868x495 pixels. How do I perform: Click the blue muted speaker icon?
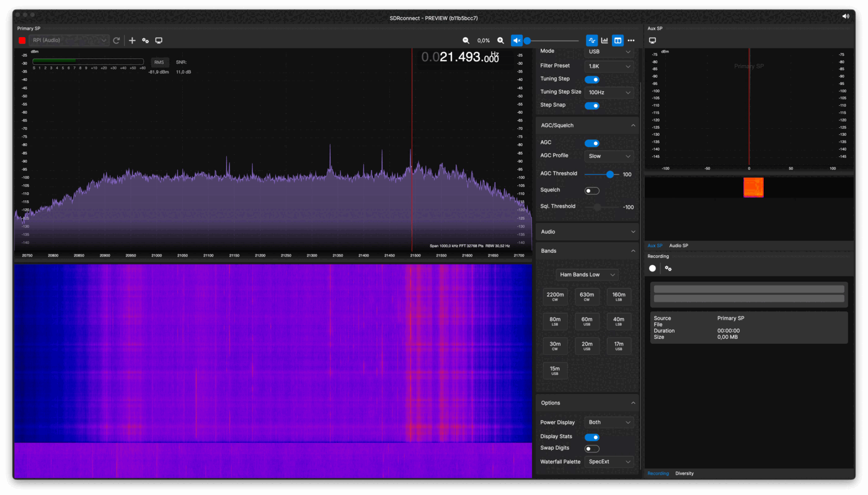[x=516, y=40]
